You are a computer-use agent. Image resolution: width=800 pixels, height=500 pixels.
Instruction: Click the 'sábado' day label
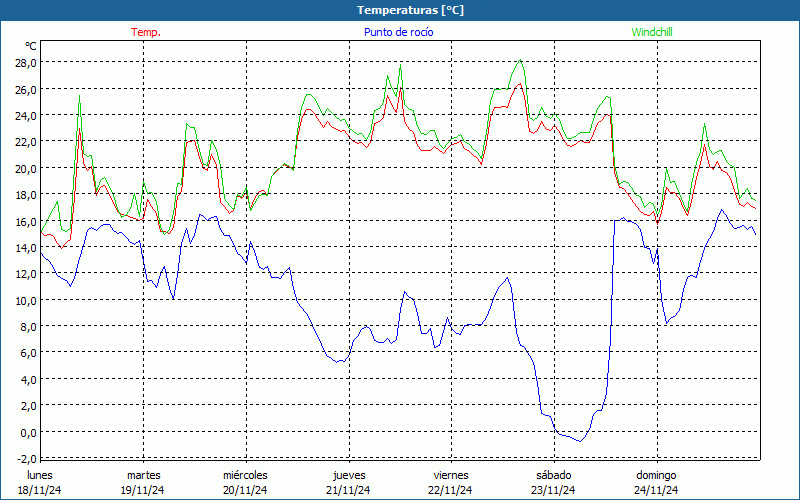[x=554, y=475]
